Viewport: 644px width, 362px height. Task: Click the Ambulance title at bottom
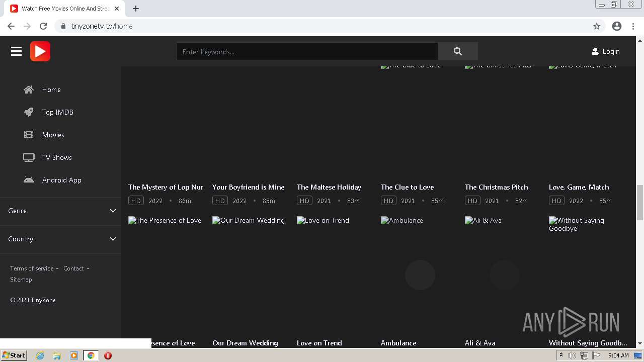click(398, 343)
